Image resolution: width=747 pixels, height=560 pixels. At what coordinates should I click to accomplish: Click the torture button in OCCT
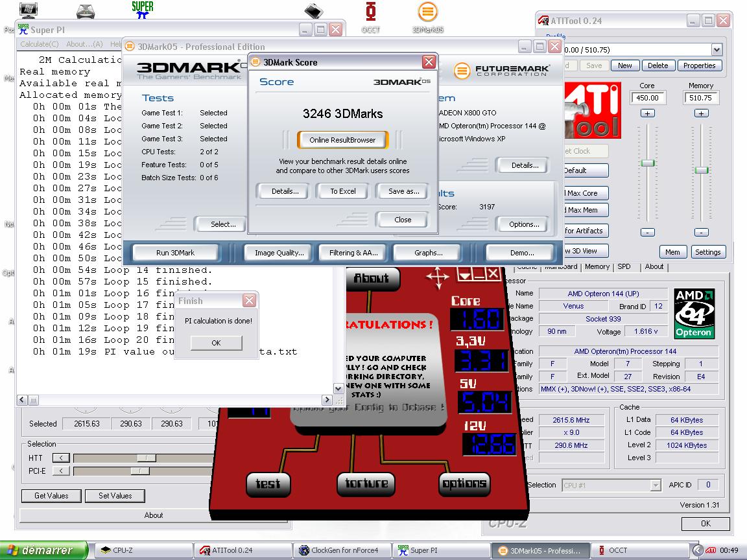tap(366, 484)
